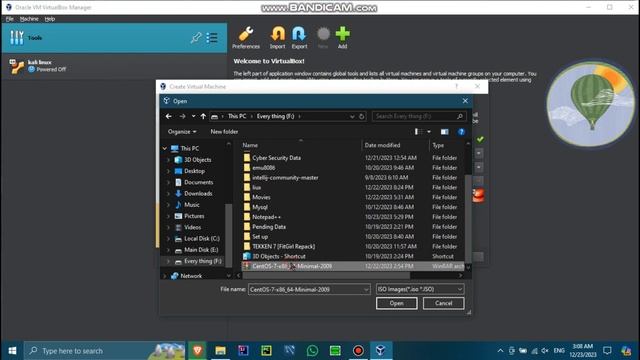Toggle the preview pane icon
The height and width of the screenshot is (360, 640).
444,131
